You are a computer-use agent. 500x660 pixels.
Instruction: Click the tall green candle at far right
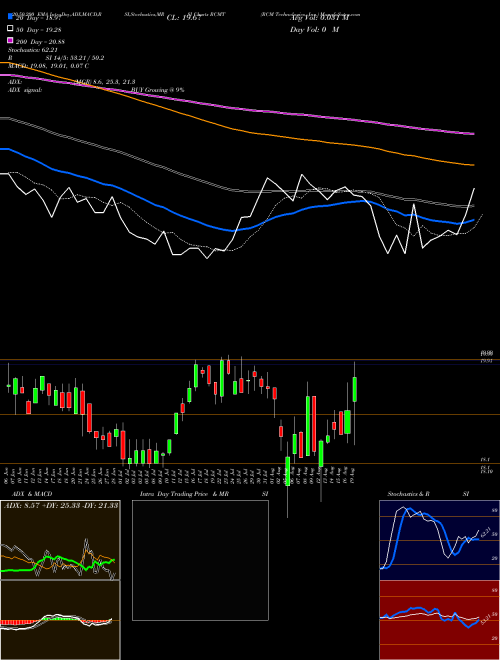355,390
